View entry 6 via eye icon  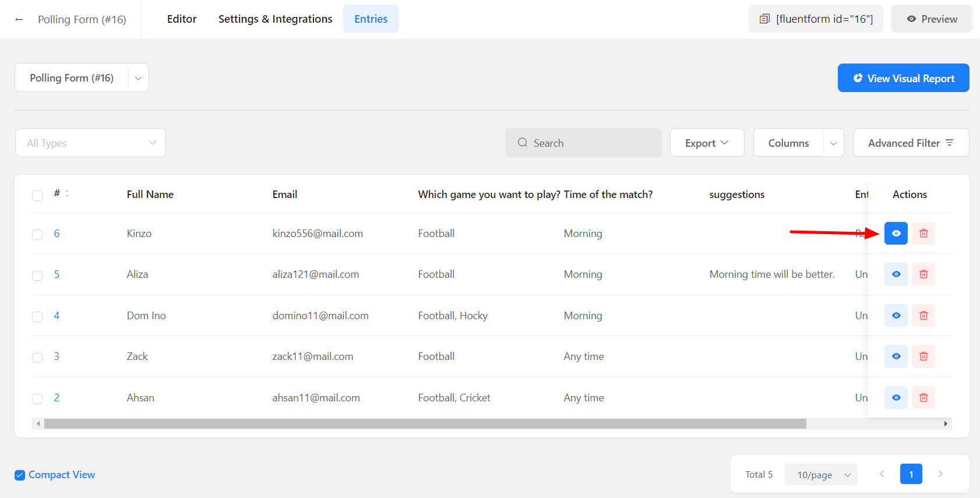(x=896, y=234)
